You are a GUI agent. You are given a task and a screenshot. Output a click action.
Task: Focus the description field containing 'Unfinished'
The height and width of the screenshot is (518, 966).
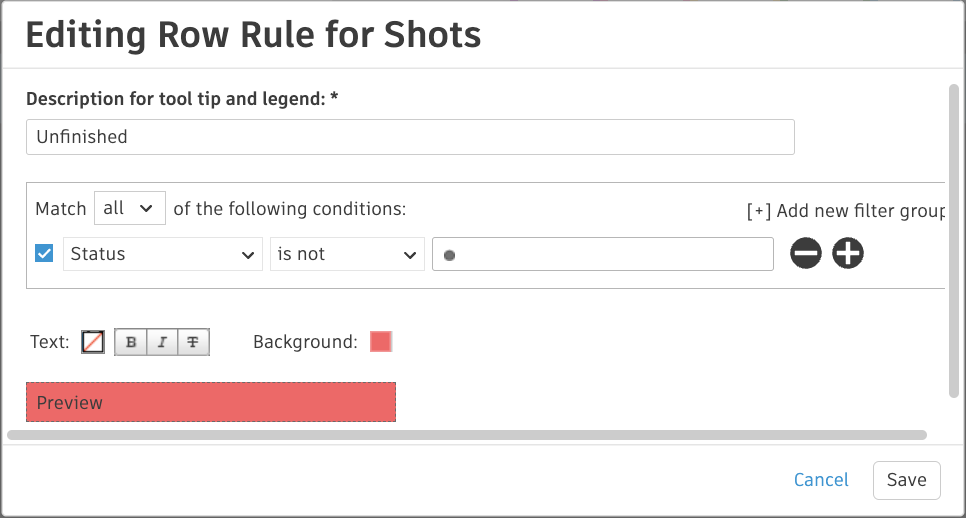410,137
